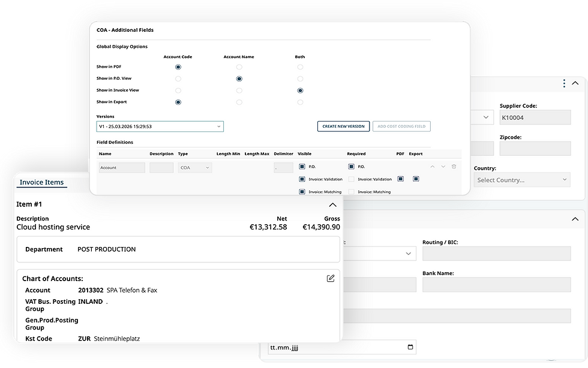
Task: Click the Zipcode input field
Action: (535, 149)
